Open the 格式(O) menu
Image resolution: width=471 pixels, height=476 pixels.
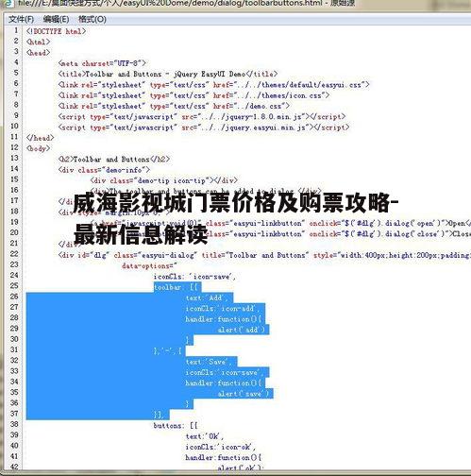[x=93, y=19]
